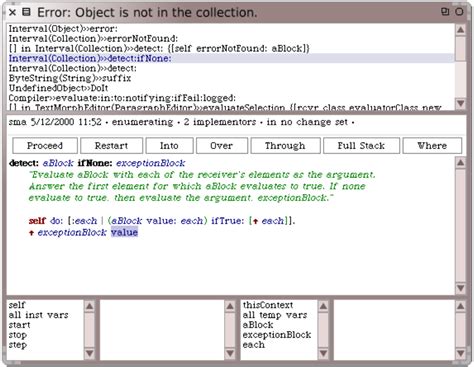
Task: Step Over the current message
Action: coord(222,146)
